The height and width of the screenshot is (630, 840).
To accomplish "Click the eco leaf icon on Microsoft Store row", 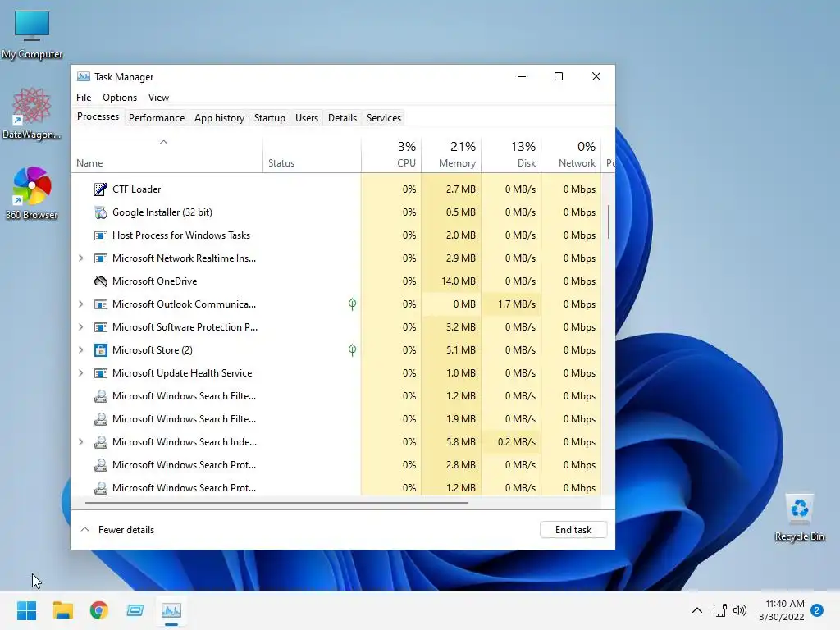I will (352, 349).
